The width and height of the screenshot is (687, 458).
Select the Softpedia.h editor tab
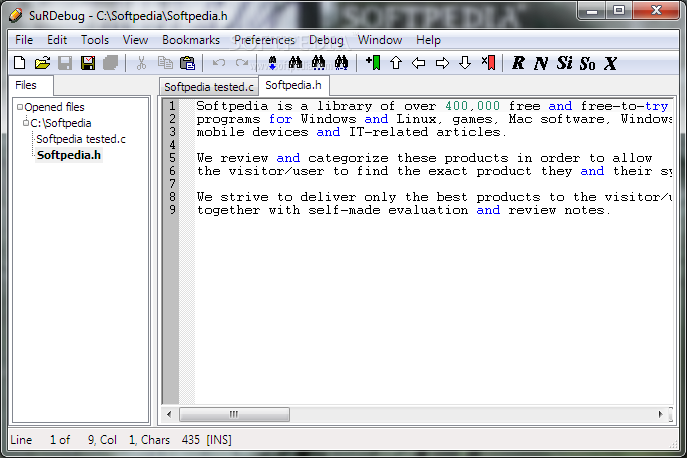(294, 85)
